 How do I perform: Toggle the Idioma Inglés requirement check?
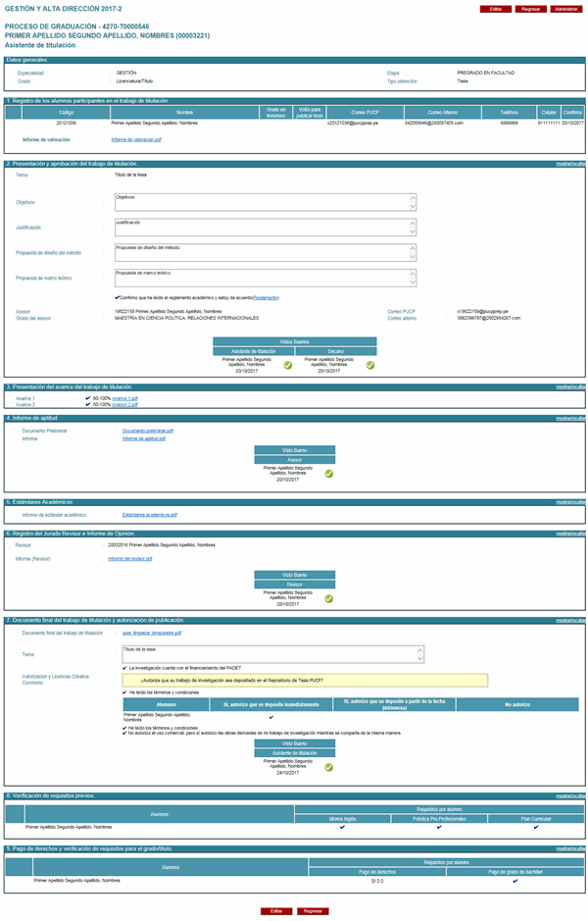pyautogui.click(x=343, y=827)
